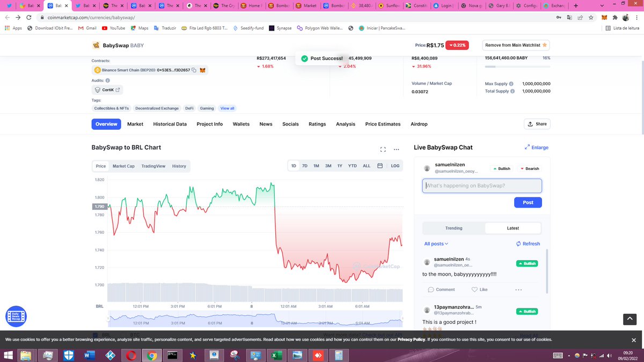Expand tags with View all
644x362 pixels.
(228, 108)
